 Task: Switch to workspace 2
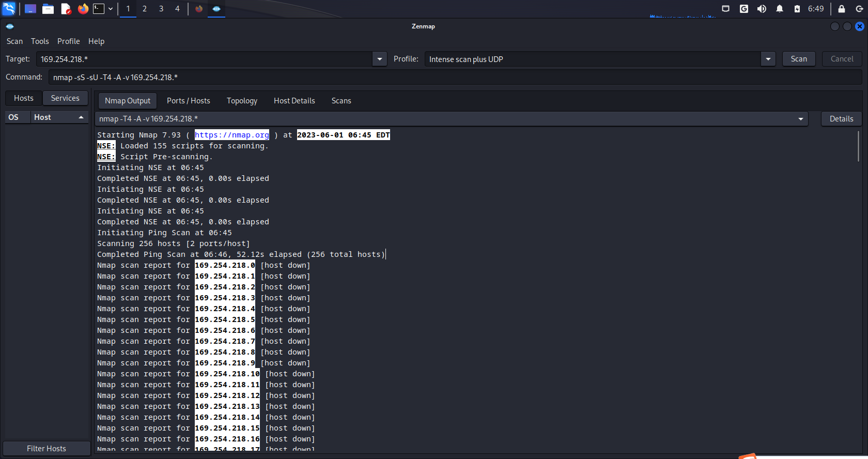tap(145, 9)
